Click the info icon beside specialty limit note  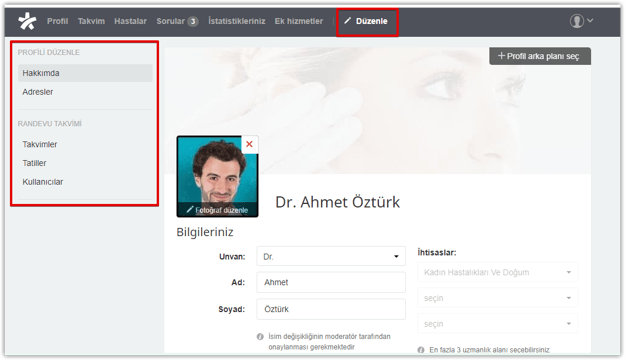pyautogui.click(x=421, y=350)
